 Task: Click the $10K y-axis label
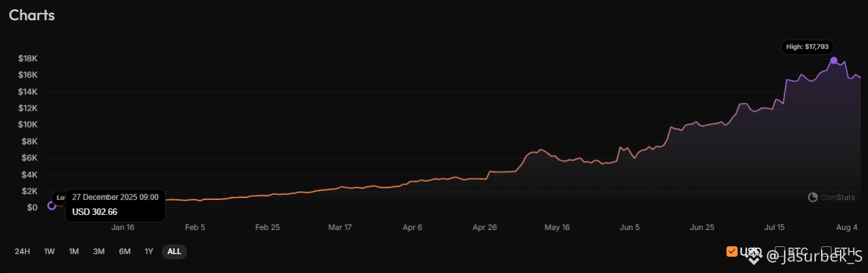[29, 124]
